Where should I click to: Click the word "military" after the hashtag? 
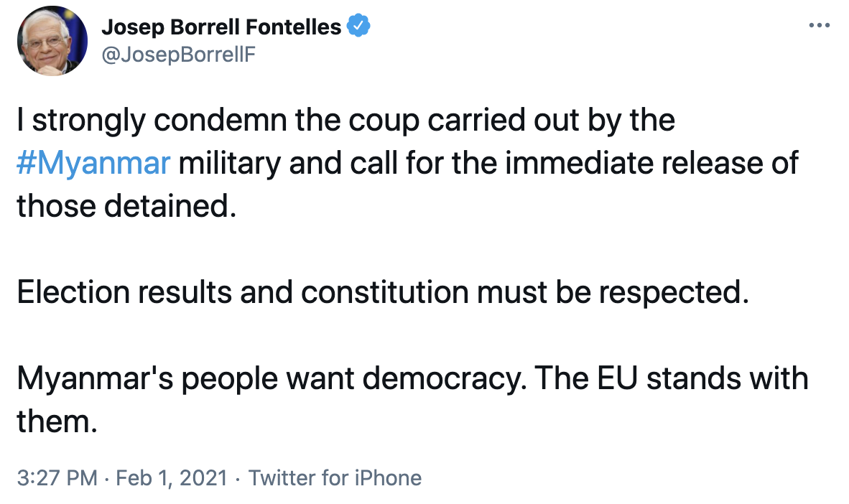(230, 164)
